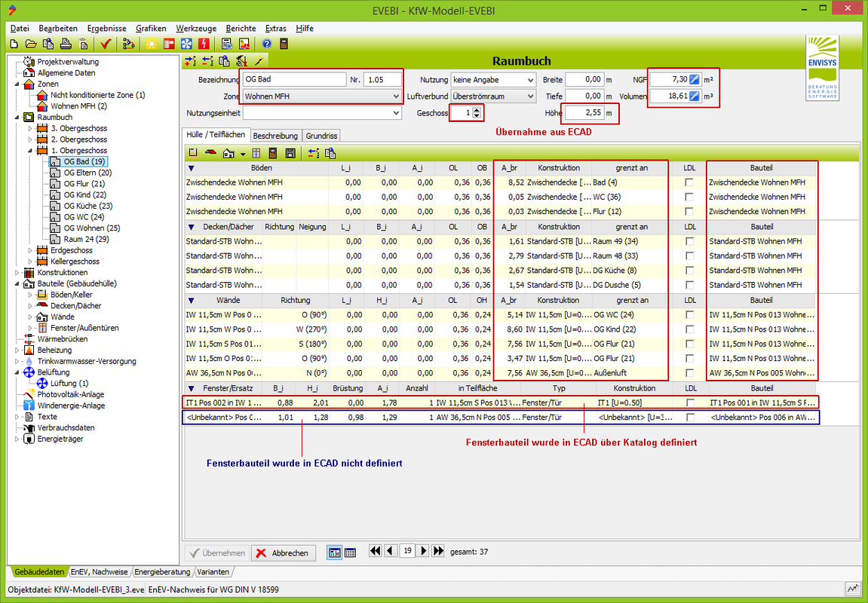The width and height of the screenshot is (868, 603).
Task: Click the blue help question mark icon
Action: point(266,44)
